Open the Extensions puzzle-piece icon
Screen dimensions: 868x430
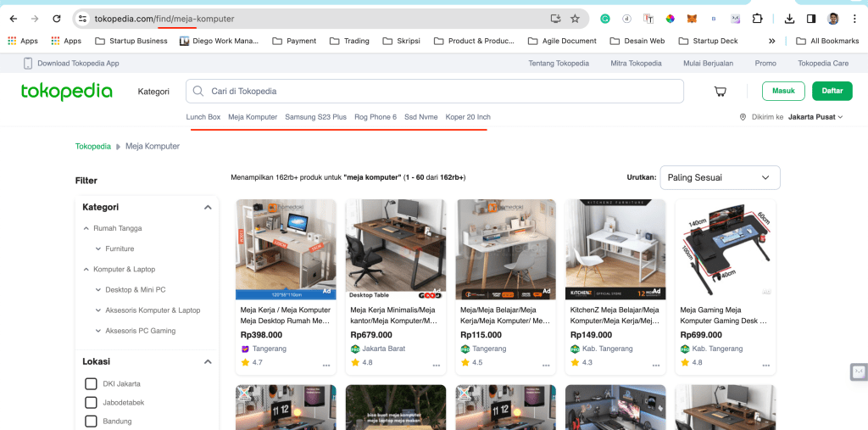tap(757, 19)
